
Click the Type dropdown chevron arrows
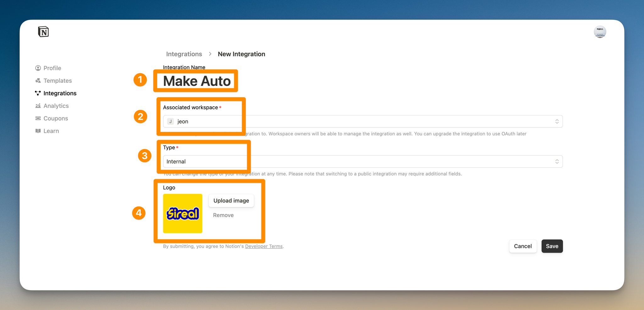pyautogui.click(x=557, y=161)
